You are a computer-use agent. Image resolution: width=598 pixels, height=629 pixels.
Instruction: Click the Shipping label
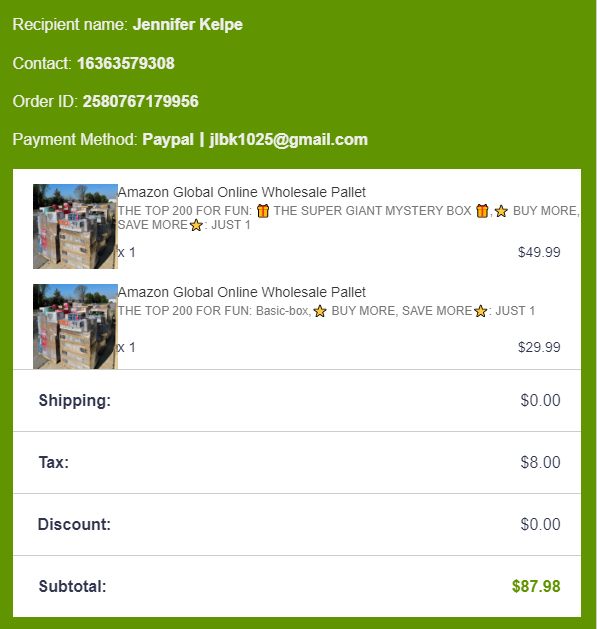pos(75,401)
